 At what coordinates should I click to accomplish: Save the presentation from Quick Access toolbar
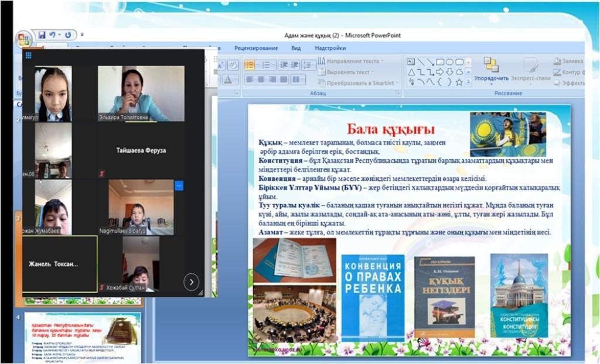coord(42,35)
